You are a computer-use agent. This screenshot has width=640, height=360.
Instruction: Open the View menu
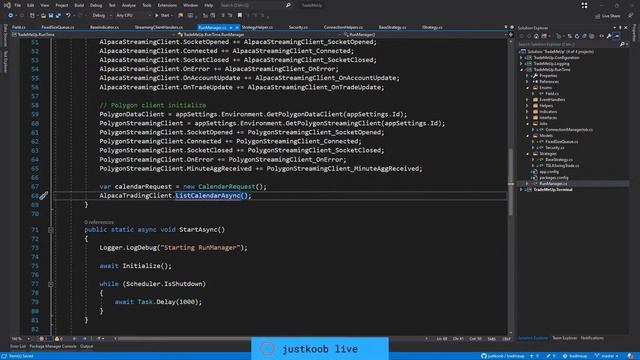point(44,5)
